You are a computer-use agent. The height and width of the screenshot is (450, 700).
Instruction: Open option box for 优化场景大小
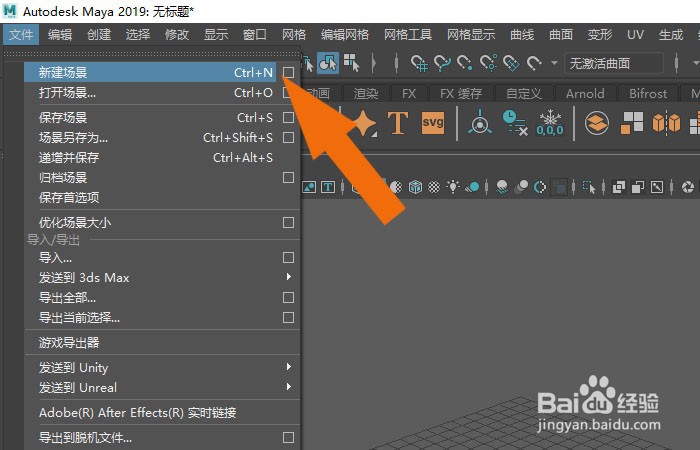[288, 222]
